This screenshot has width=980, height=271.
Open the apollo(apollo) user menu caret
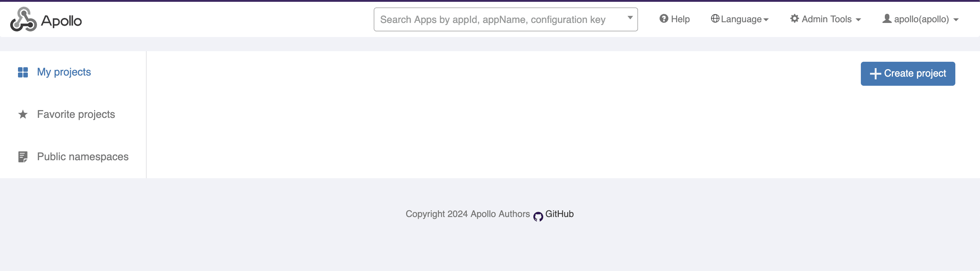click(x=956, y=20)
